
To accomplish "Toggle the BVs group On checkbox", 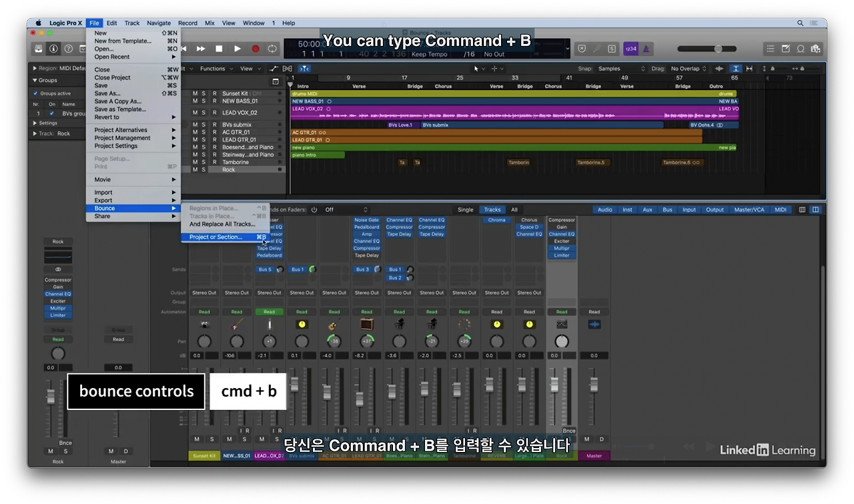I will click(x=51, y=113).
